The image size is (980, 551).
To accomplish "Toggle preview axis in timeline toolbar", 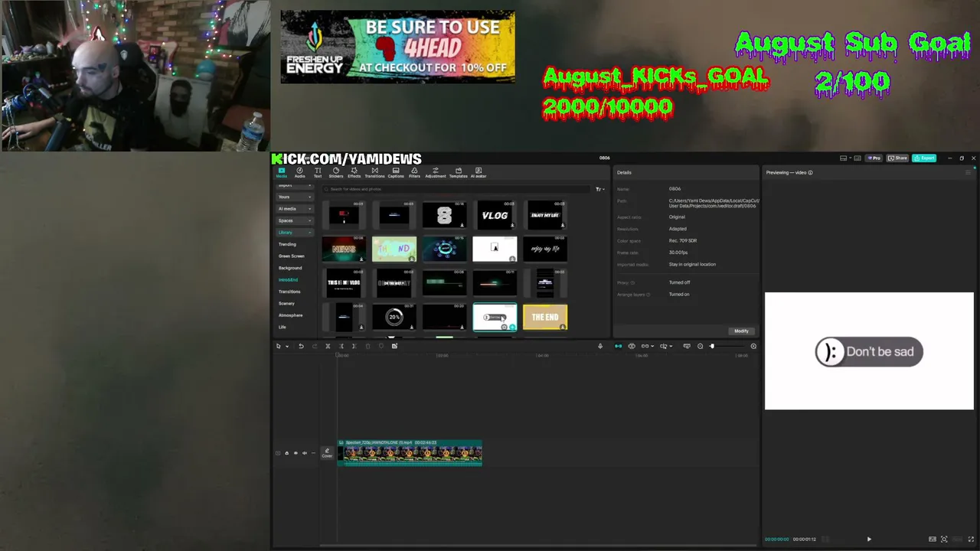I will pos(687,347).
